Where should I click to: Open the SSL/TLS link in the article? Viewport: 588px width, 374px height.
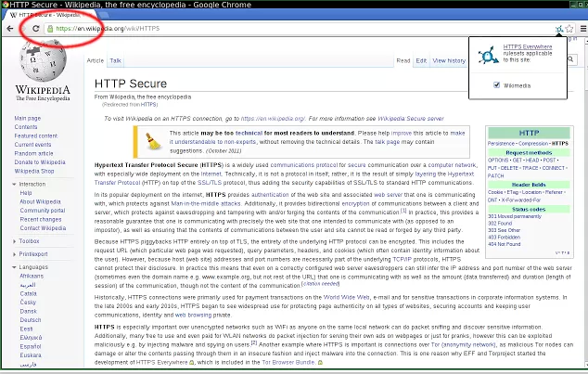210,183
